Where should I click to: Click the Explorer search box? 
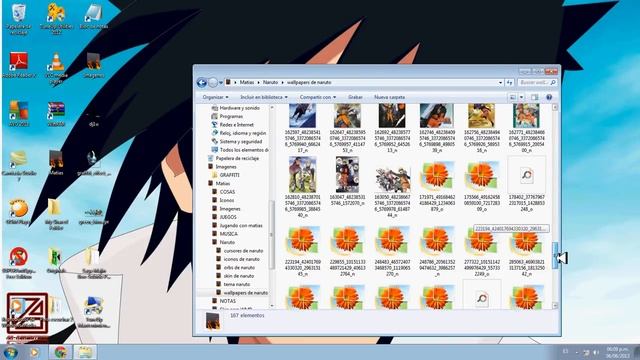[538, 82]
